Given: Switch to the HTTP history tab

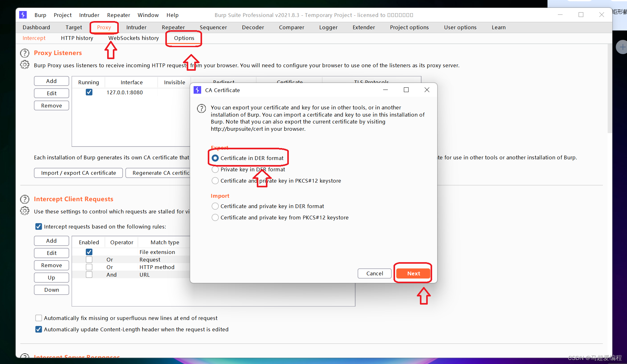Looking at the screenshot, I should click(77, 38).
